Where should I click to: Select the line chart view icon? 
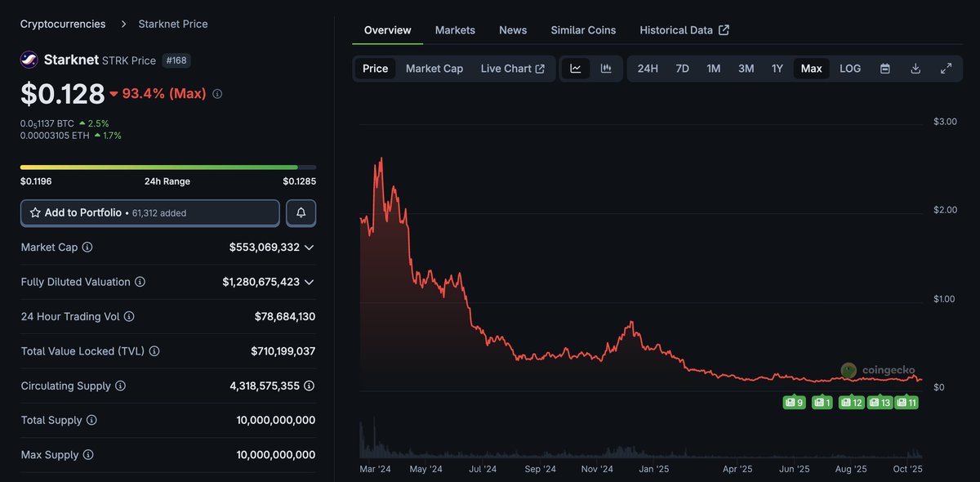[576, 69]
